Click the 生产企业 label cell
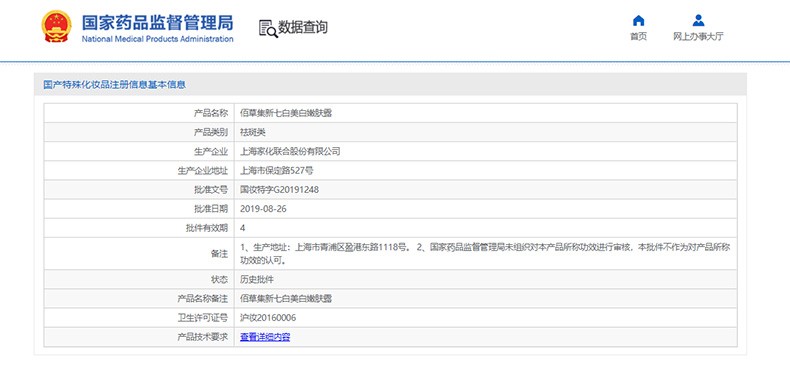Viewport: 790px width, 377px height. (139, 151)
